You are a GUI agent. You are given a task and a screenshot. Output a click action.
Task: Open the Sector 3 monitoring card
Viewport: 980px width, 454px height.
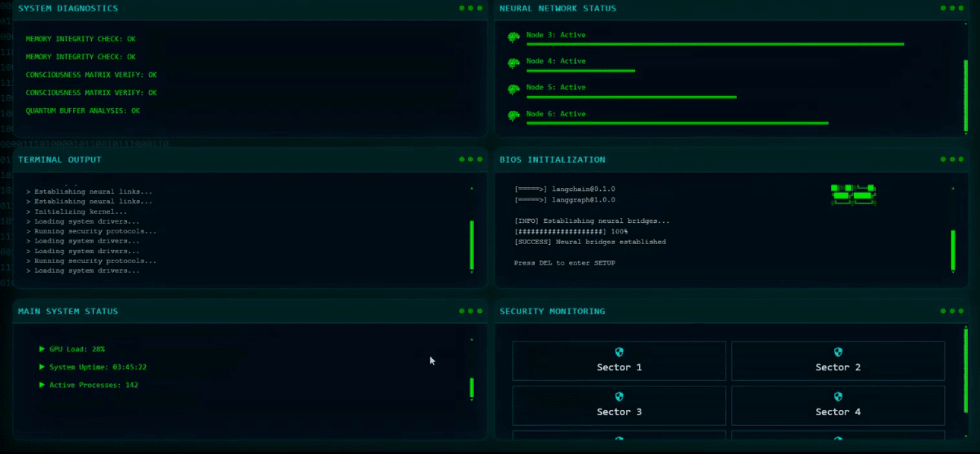point(619,405)
